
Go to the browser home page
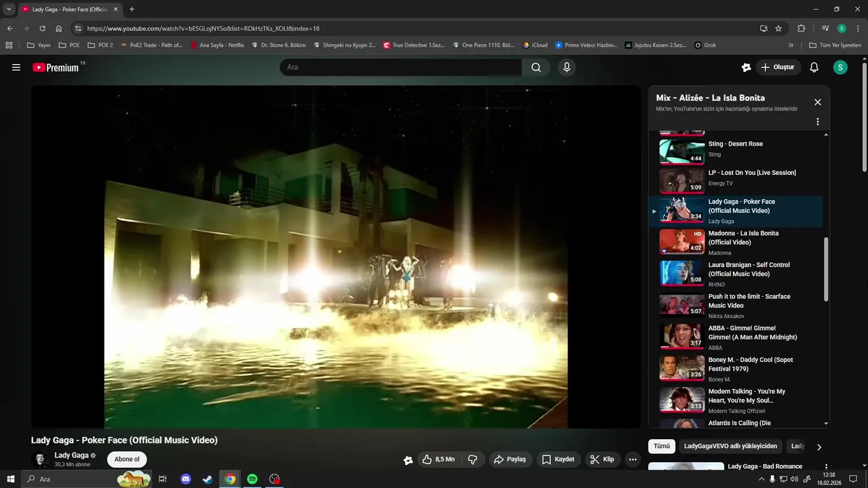click(x=59, y=28)
